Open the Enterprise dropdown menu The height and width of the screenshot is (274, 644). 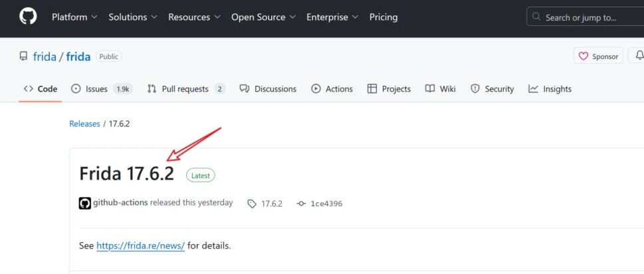[332, 17]
